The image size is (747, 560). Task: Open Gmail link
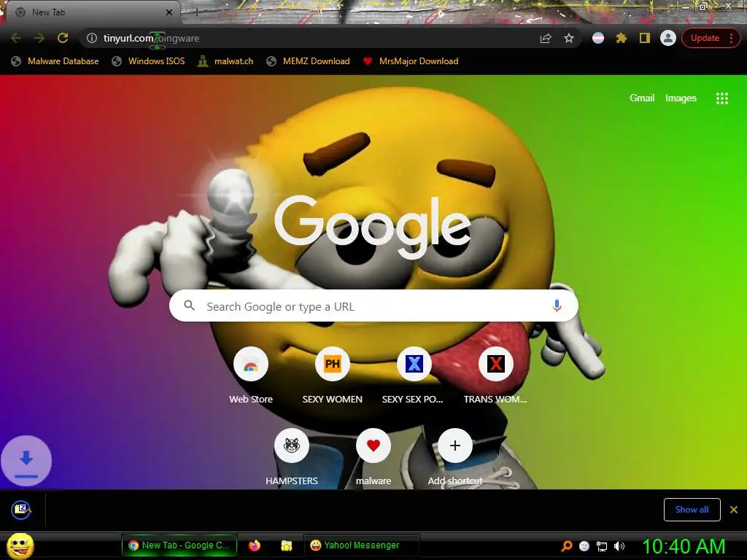pyautogui.click(x=642, y=98)
